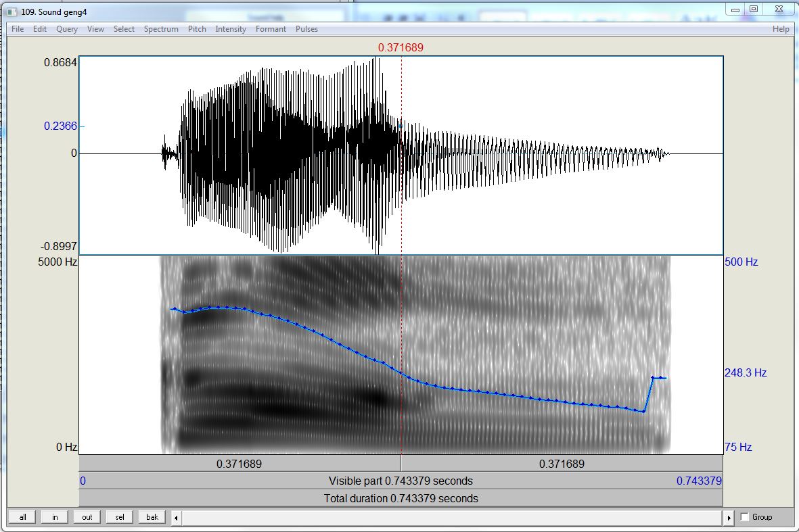Click the scrollbar right arrow
Screen dimensions: 799x532
pos(729,518)
